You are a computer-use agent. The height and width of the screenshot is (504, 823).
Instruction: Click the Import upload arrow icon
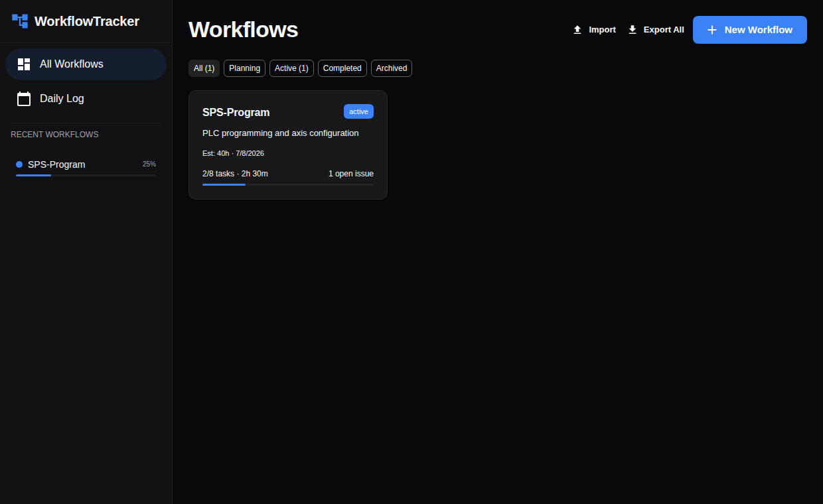(x=577, y=30)
